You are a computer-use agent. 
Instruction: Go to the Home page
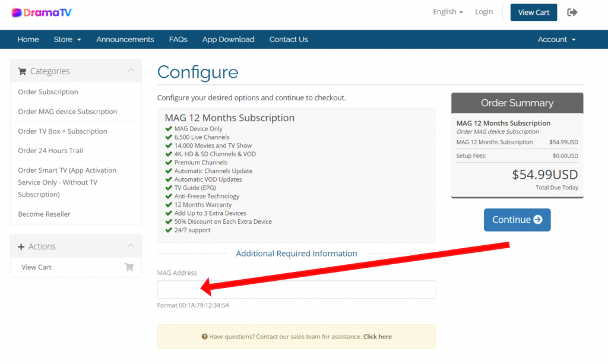coord(28,39)
